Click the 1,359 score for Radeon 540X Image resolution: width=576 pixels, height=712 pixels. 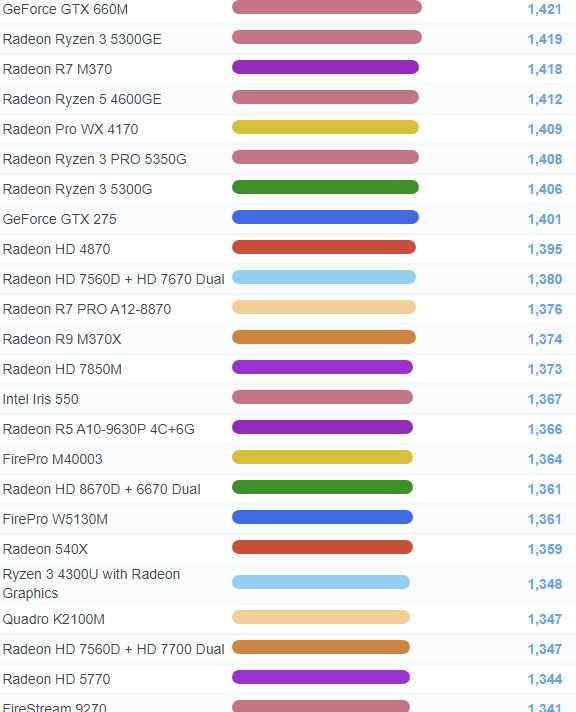545,549
